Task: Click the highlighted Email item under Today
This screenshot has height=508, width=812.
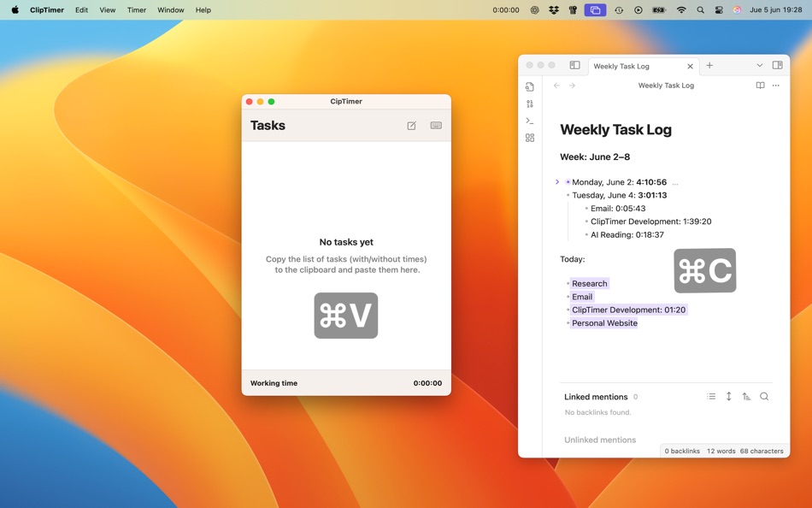Action: click(582, 297)
